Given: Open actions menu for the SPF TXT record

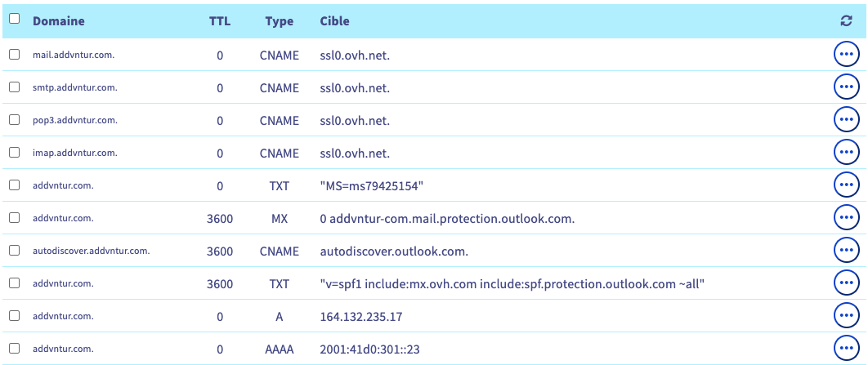Looking at the screenshot, I should tap(846, 283).
